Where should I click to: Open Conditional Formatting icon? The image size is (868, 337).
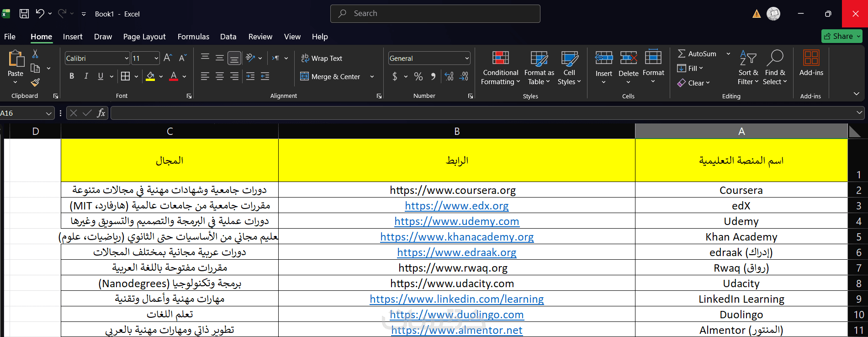tap(500, 58)
